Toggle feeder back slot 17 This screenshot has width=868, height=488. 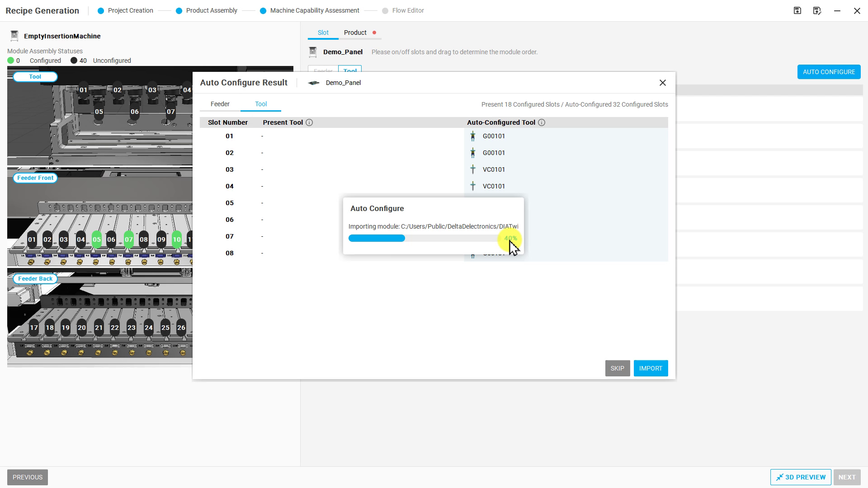pos(34,328)
